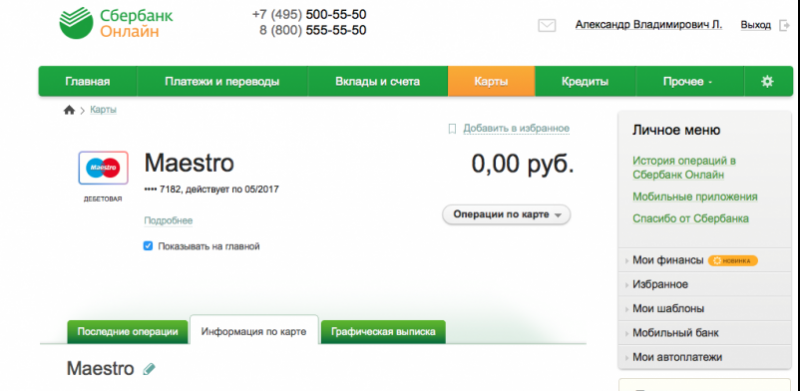Open settings via the gear icon
Screen dimensions: 800x391
tap(767, 81)
